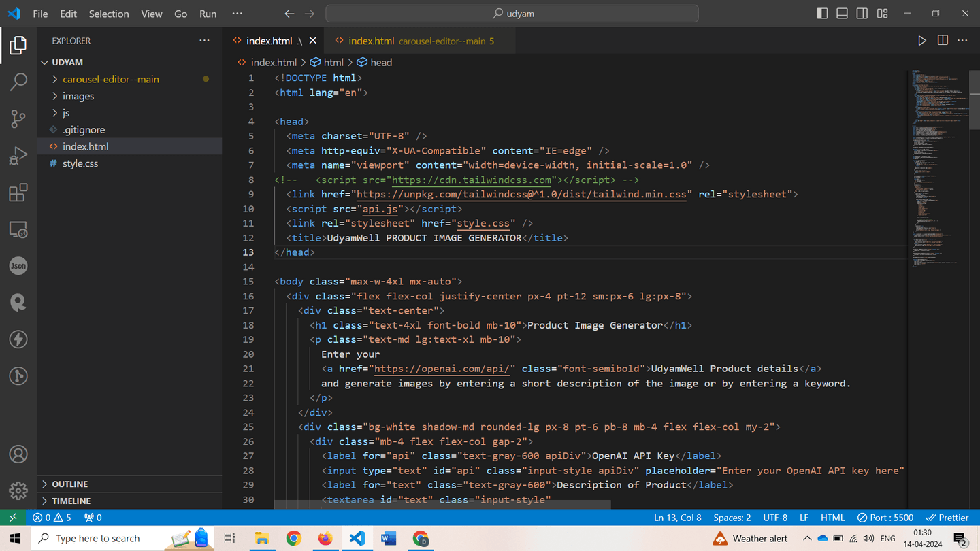
Task: Open Firefox from the taskbar
Action: tap(325, 538)
